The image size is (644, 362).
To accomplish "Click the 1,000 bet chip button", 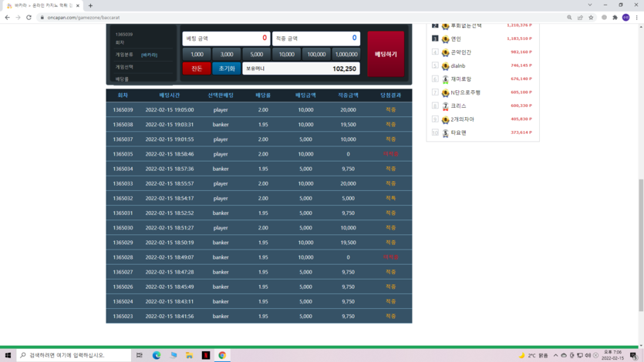I will point(197,54).
